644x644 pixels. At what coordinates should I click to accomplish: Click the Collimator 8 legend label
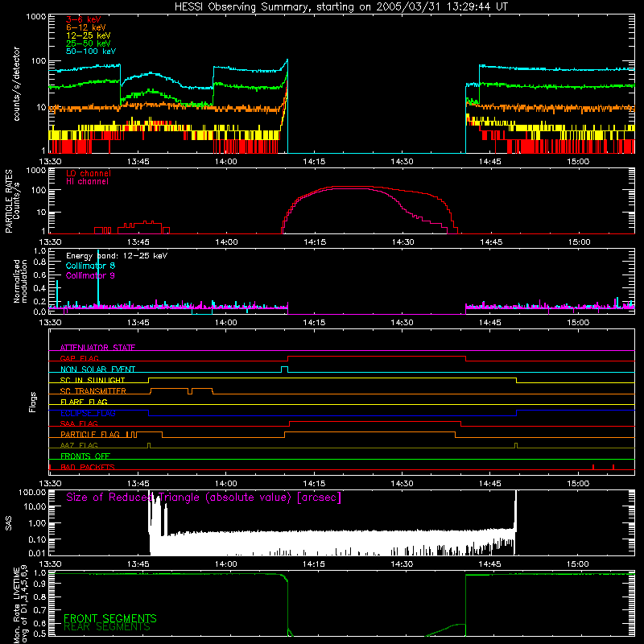click(90, 266)
